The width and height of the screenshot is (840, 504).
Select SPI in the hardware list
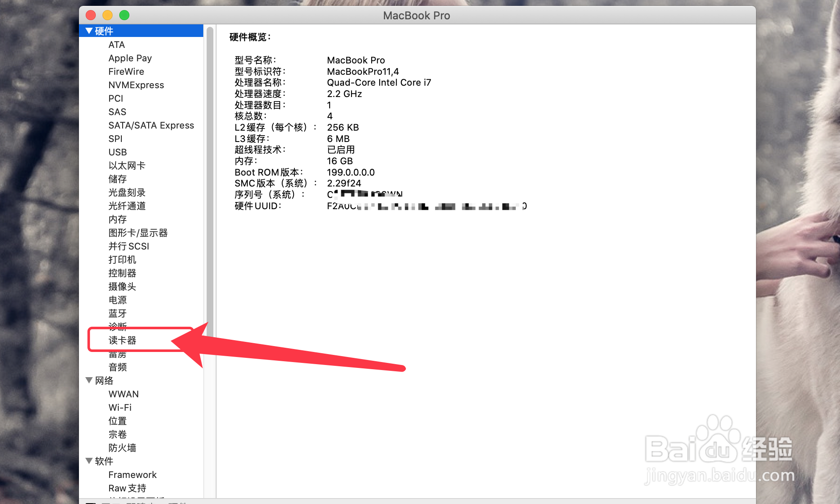[115, 139]
